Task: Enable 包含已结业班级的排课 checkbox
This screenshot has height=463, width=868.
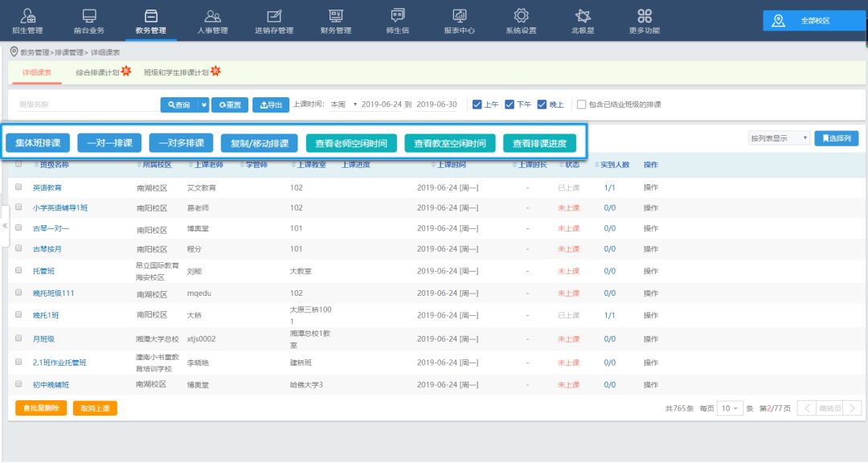Action: (x=581, y=104)
